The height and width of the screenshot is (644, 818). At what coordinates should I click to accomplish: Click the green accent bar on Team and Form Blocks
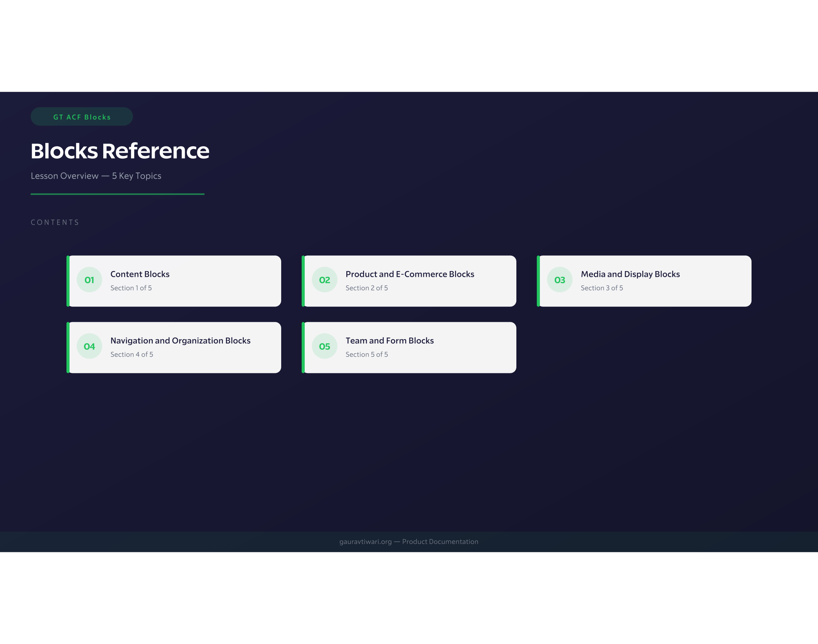pyautogui.click(x=303, y=347)
